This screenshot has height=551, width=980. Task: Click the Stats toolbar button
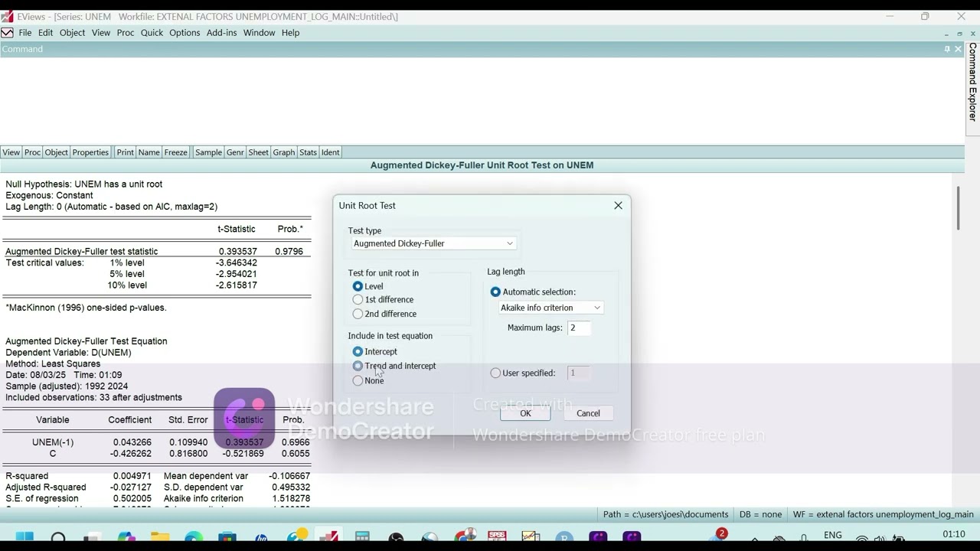coord(308,152)
